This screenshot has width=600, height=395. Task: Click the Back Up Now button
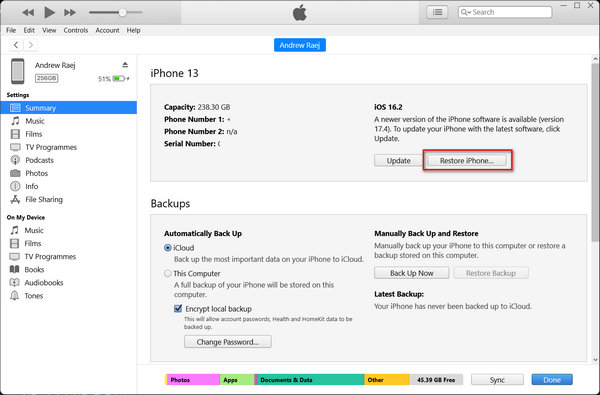coord(412,273)
